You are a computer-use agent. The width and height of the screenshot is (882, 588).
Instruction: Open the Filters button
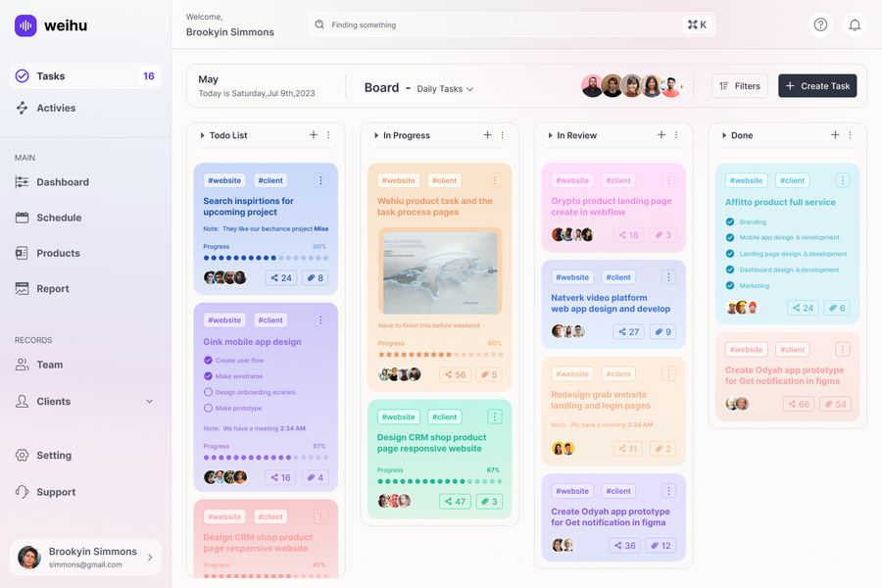(740, 85)
